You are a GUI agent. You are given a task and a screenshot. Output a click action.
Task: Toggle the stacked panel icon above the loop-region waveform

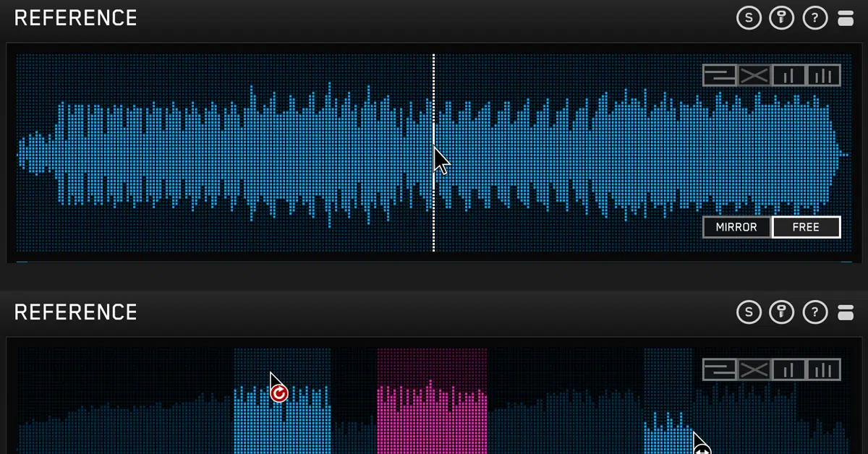tap(846, 312)
